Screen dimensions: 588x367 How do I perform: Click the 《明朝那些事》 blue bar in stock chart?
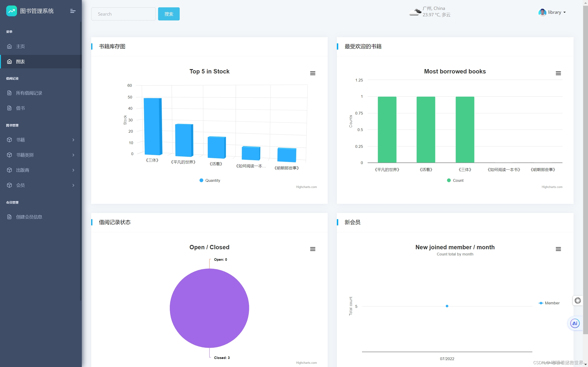point(287,155)
